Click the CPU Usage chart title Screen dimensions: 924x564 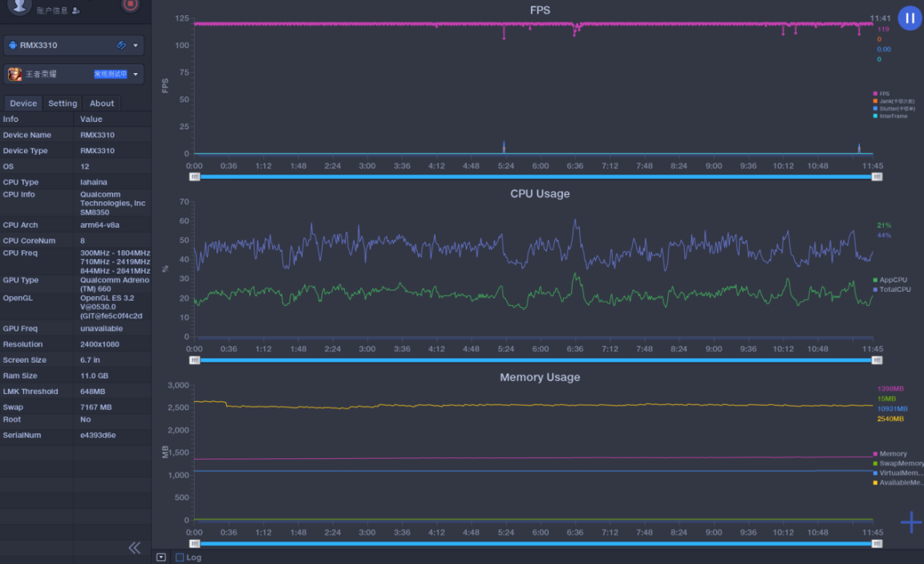(540, 194)
